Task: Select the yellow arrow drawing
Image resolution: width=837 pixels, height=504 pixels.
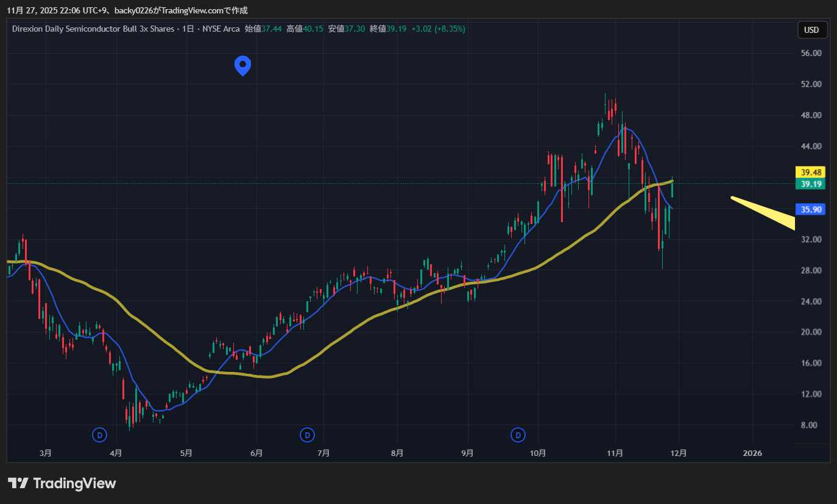Action: click(x=765, y=212)
